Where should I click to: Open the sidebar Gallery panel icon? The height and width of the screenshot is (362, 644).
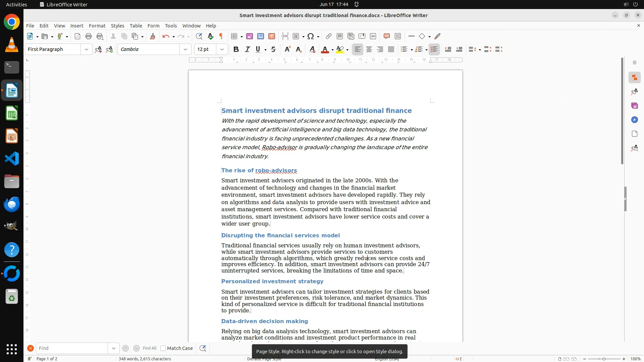(x=634, y=106)
